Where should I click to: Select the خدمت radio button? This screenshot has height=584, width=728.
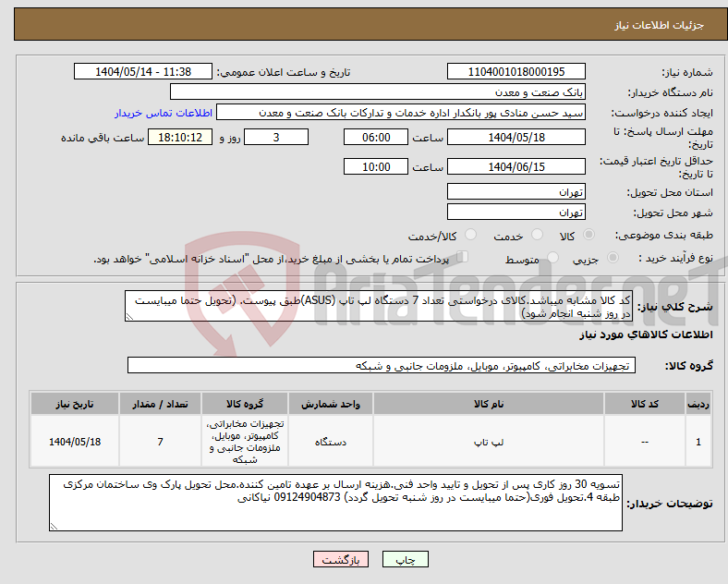coord(537,235)
